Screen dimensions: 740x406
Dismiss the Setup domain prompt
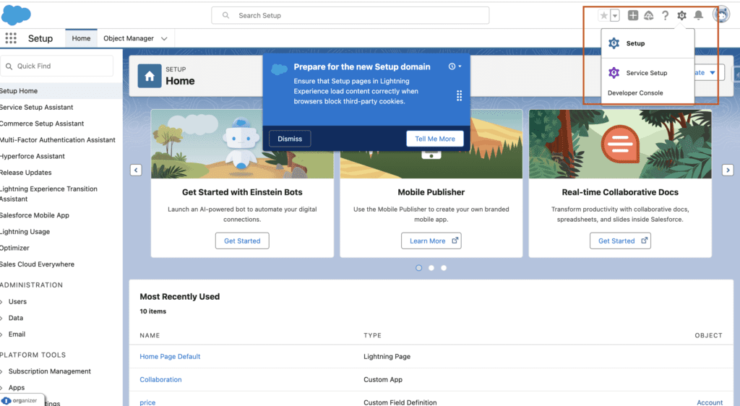[x=289, y=138]
